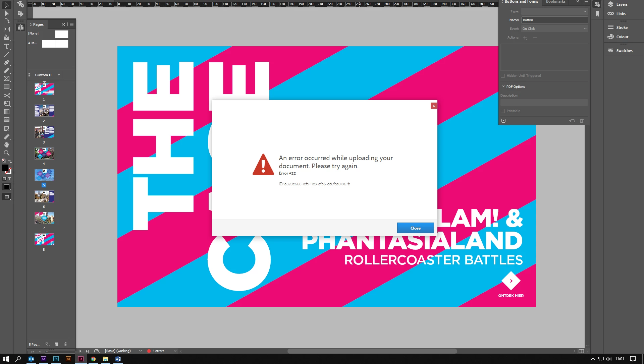The image size is (644, 364).
Task: Open Photoshop from the taskbar
Action: (56, 359)
